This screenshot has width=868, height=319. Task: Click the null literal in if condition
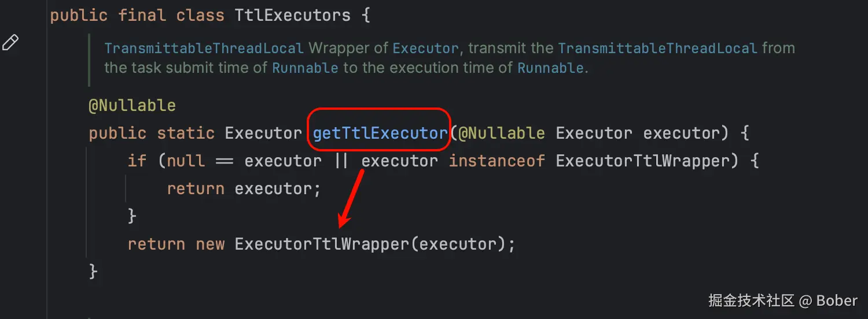coord(186,161)
